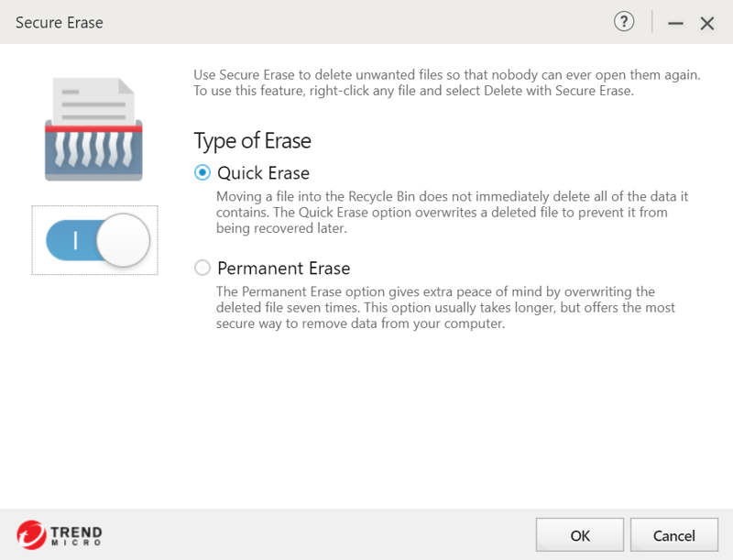Click the Type of Erase heading
This screenshot has height=560, width=733.
[253, 141]
